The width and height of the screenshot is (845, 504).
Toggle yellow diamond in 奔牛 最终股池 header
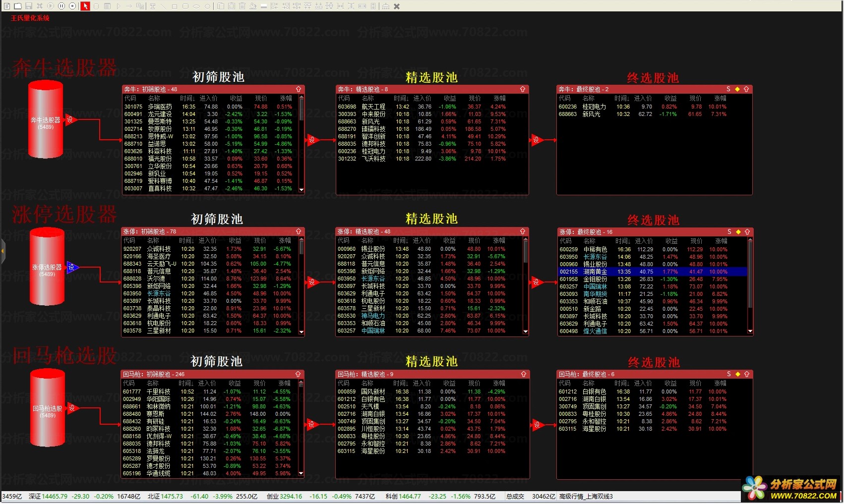click(x=737, y=89)
